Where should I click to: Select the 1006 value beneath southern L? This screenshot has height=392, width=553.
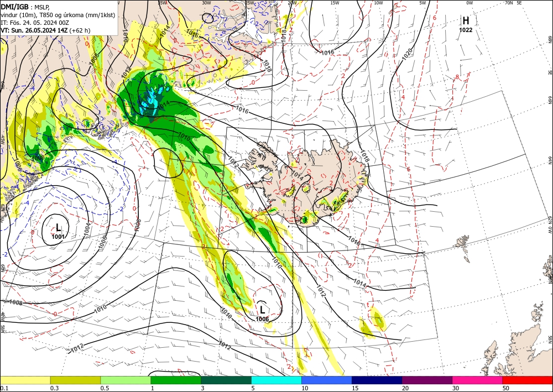pyautogui.click(x=262, y=319)
